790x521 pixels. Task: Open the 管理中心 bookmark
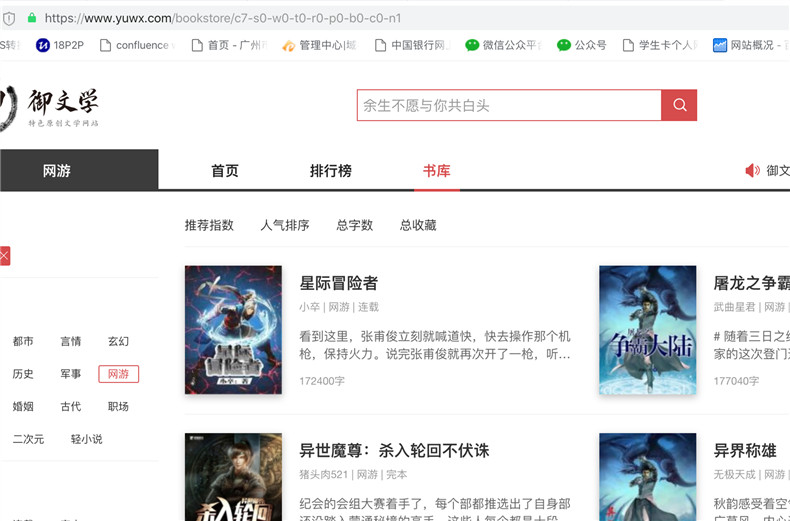319,45
